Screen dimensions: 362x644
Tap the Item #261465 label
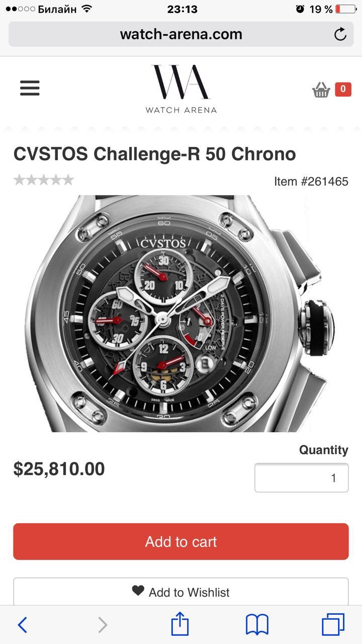coord(311,181)
